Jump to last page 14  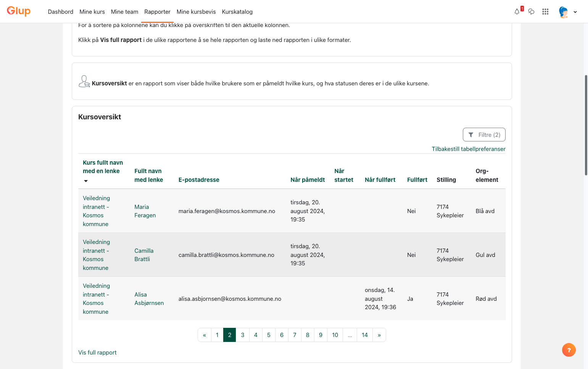[x=365, y=335]
